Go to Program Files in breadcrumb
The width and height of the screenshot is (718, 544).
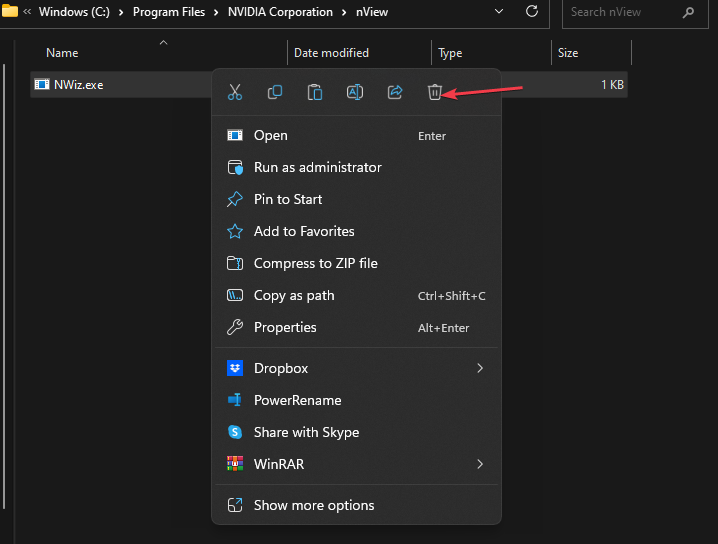click(x=169, y=12)
